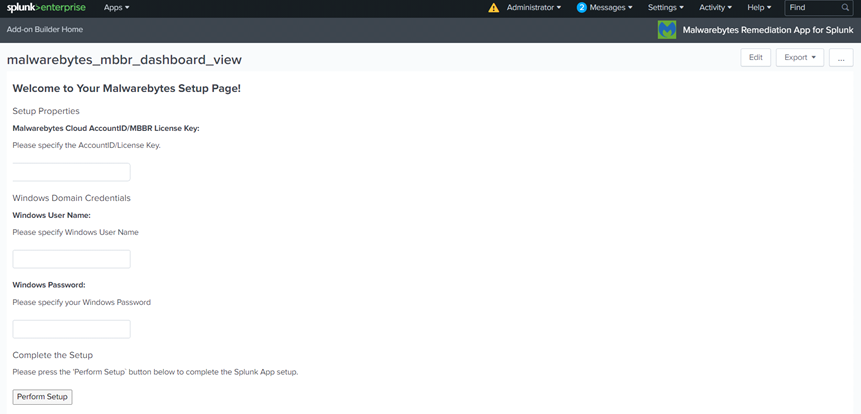Click the malwarebytes_mbbr_dashboard_view title
This screenshot has height=414, width=861.
[124, 60]
